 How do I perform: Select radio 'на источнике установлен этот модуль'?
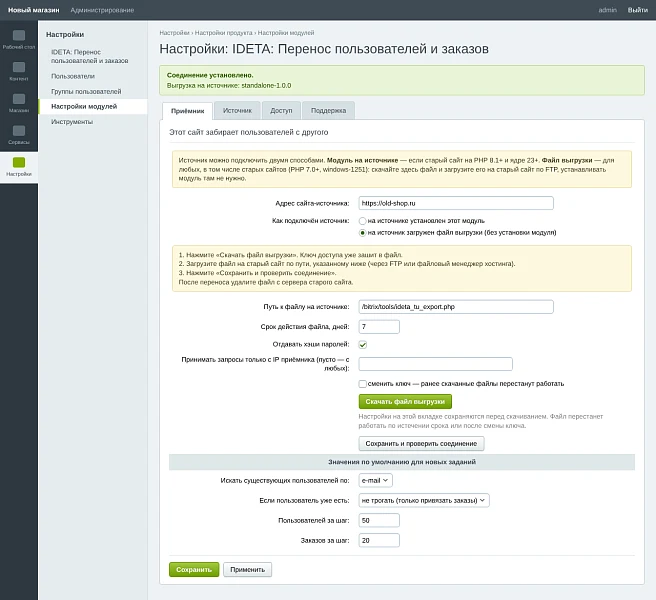(362, 221)
